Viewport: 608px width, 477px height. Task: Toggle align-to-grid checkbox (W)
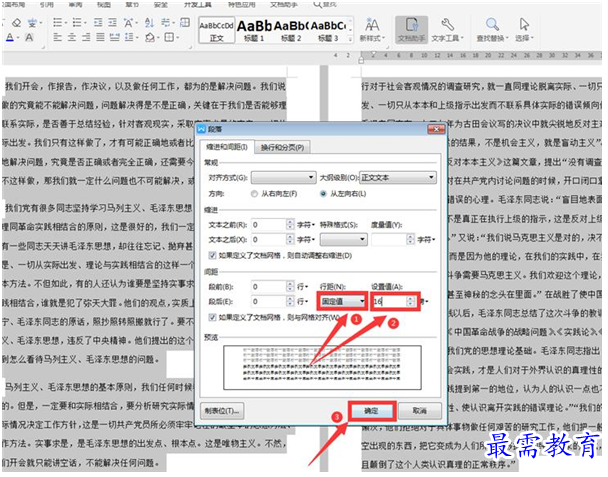pos(212,317)
